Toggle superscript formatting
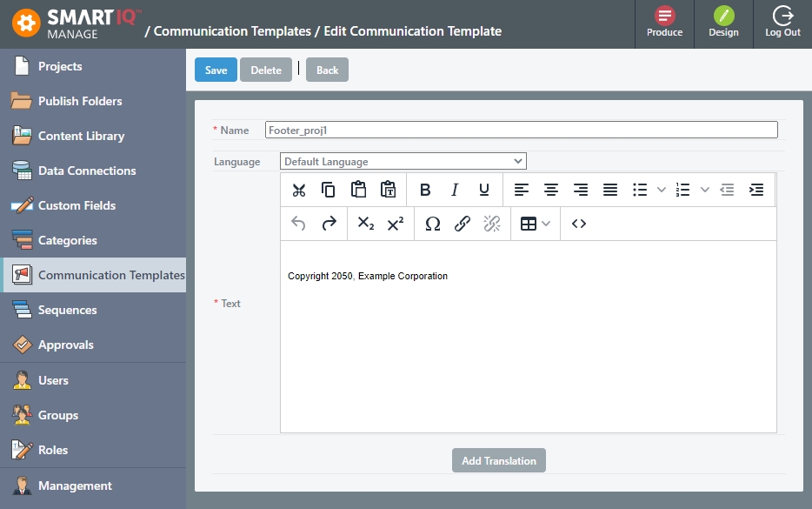This screenshot has height=509, width=812. point(396,224)
